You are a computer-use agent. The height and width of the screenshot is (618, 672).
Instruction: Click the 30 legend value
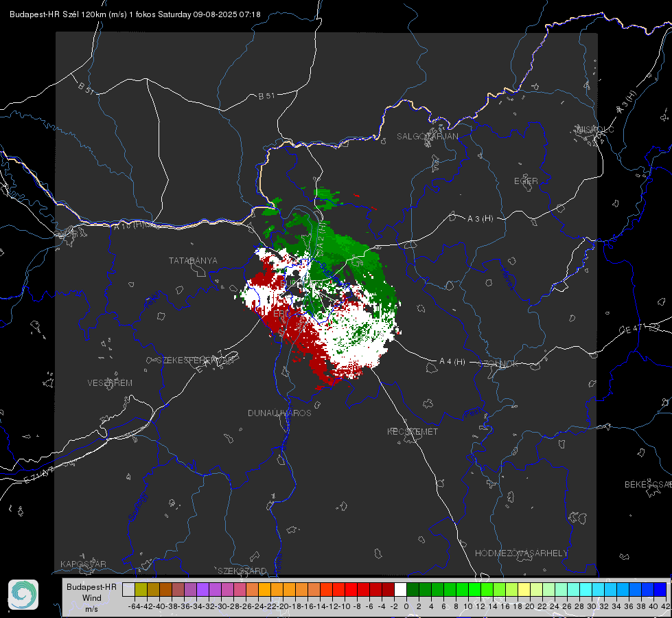click(x=592, y=606)
